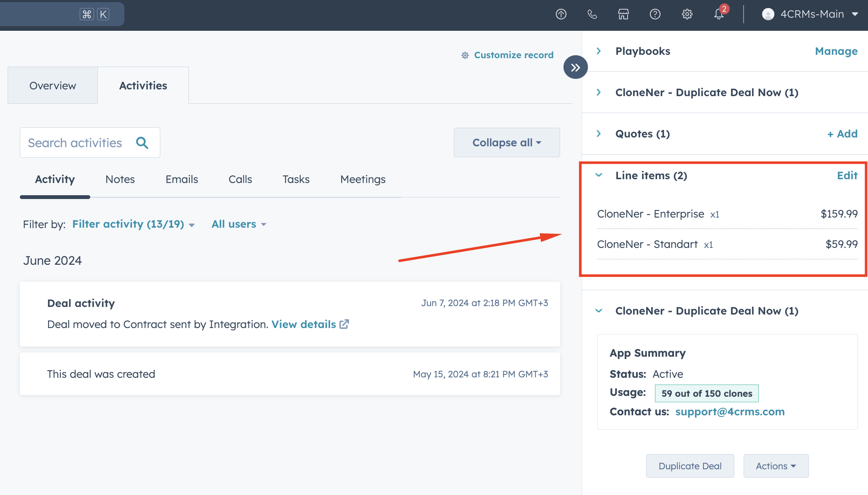Start a call using the phone icon

[x=592, y=14]
